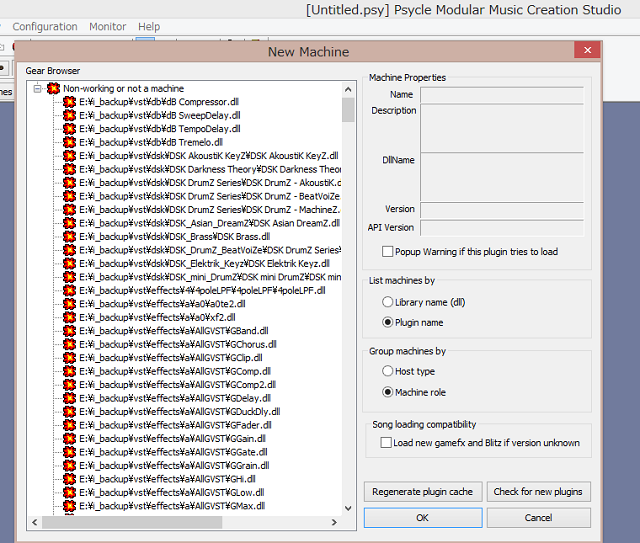Click the icon next to GChorus.dll
640x543 pixels.
click(x=70, y=344)
